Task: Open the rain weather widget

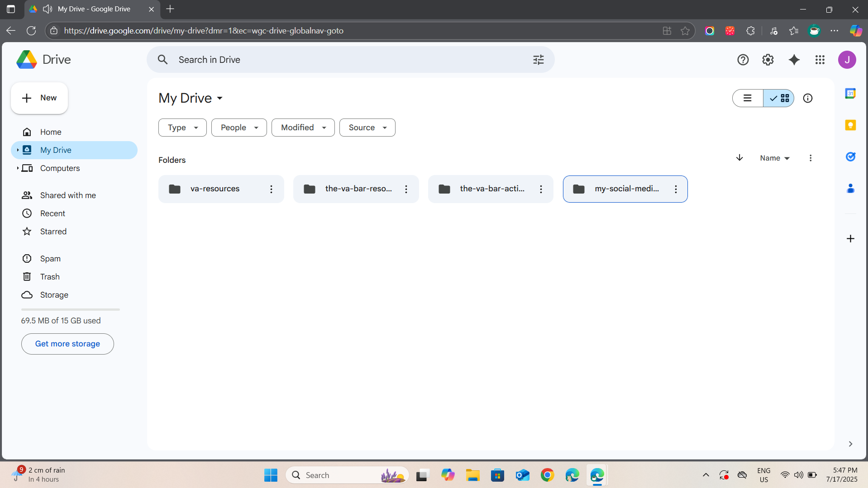Action: (x=39, y=475)
